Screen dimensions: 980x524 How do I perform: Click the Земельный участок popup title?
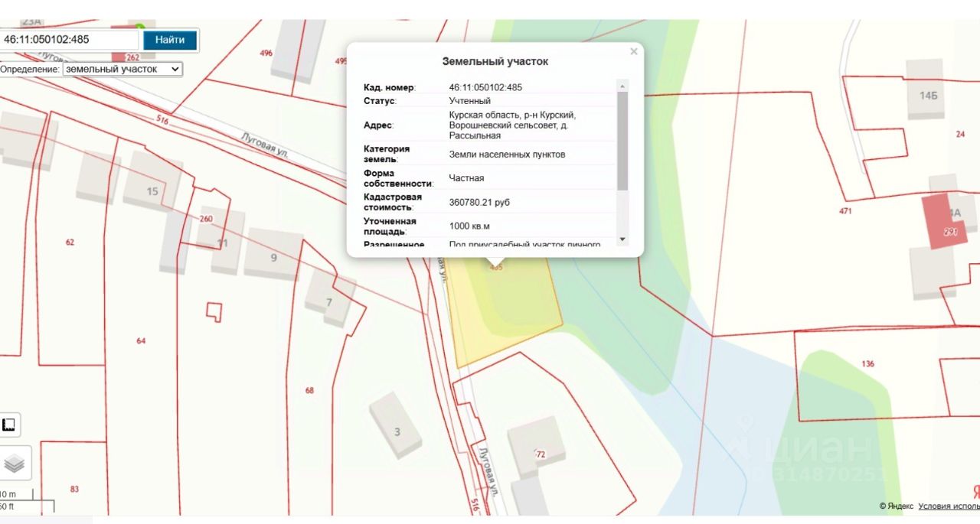pos(495,62)
